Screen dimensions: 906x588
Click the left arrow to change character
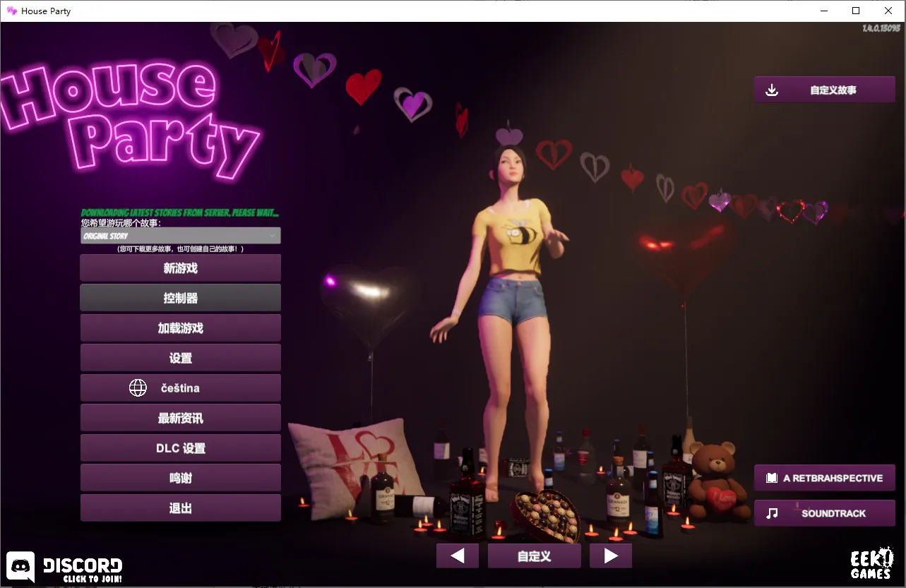pyautogui.click(x=457, y=556)
